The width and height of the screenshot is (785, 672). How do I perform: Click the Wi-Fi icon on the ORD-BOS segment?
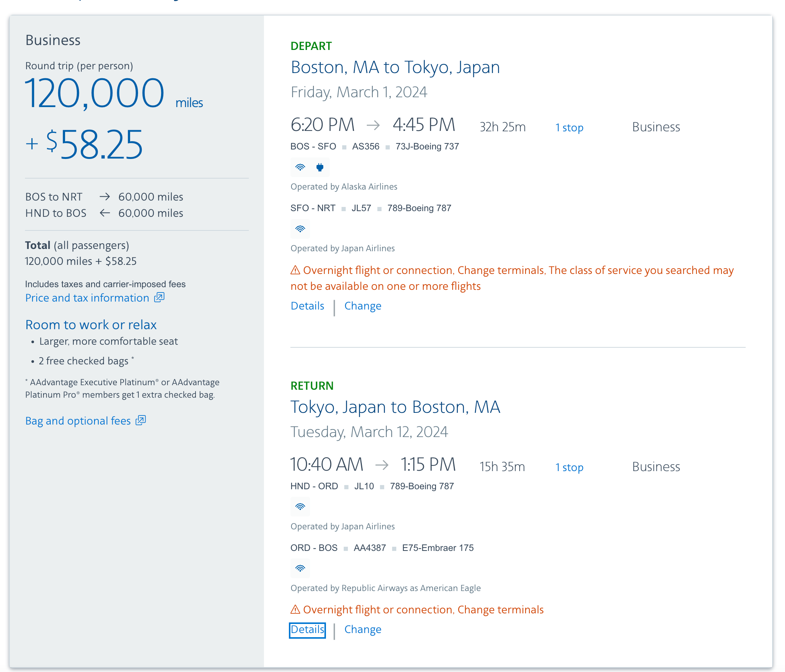click(300, 569)
